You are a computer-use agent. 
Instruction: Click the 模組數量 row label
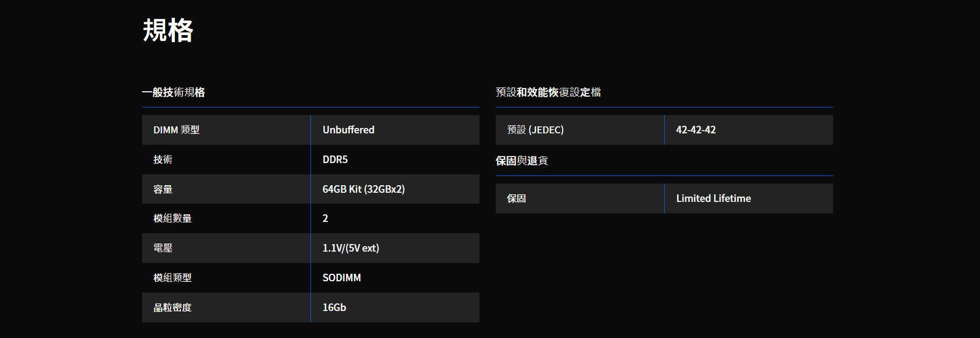click(172, 218)
